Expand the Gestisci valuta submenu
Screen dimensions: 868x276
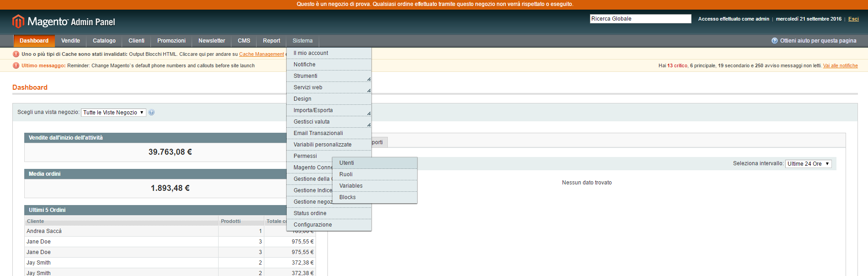pyautogui.click(x=329, y=122)
